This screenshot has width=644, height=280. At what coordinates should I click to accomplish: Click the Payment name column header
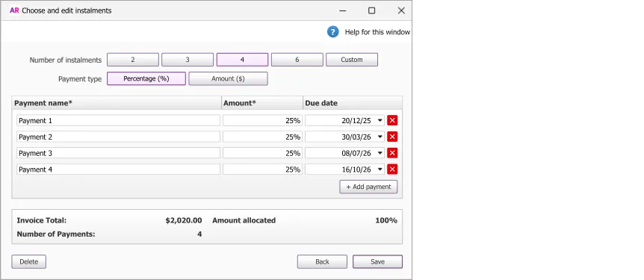click(117, 103)
